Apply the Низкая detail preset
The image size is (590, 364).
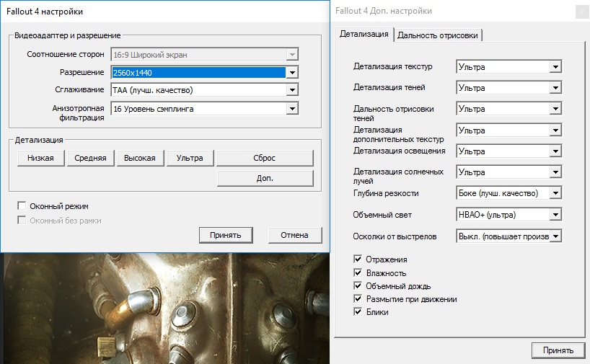click(40, 158)
